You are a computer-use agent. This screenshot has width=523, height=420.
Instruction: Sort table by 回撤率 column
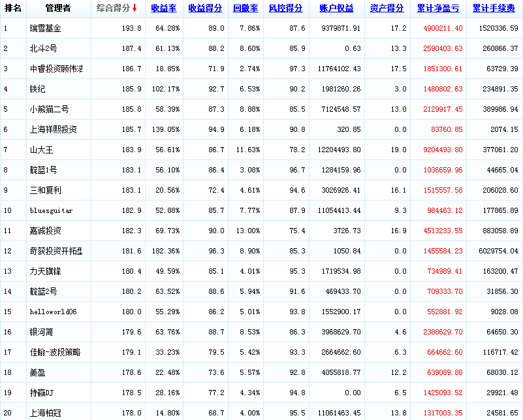(246, 8)
